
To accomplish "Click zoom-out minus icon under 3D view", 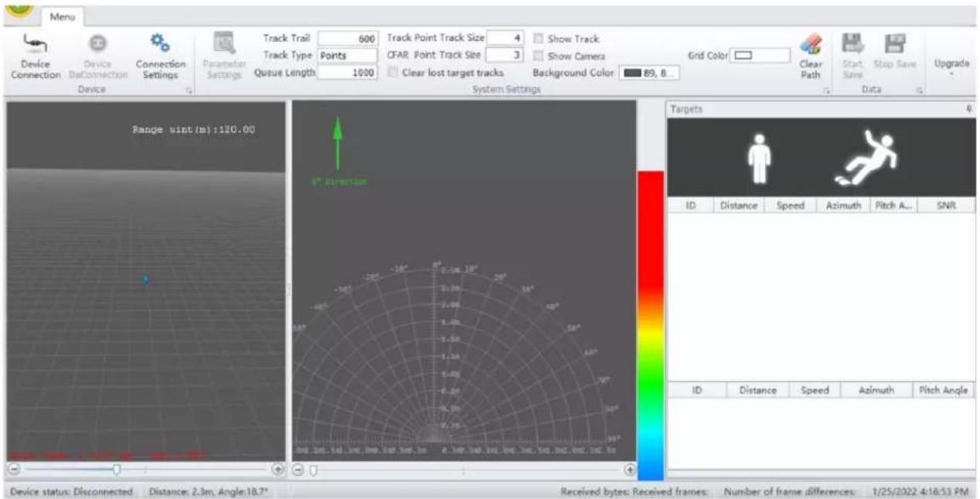I will (14, 469).
